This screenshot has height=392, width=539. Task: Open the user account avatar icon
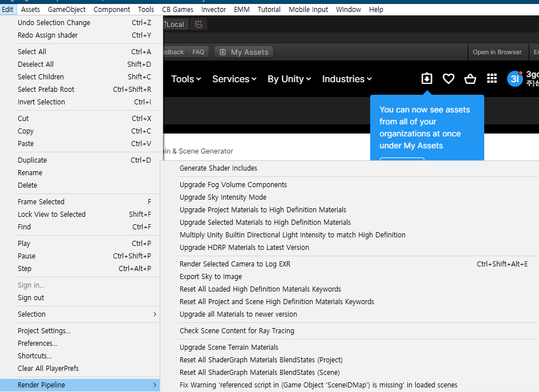click(x=514, y=79)
